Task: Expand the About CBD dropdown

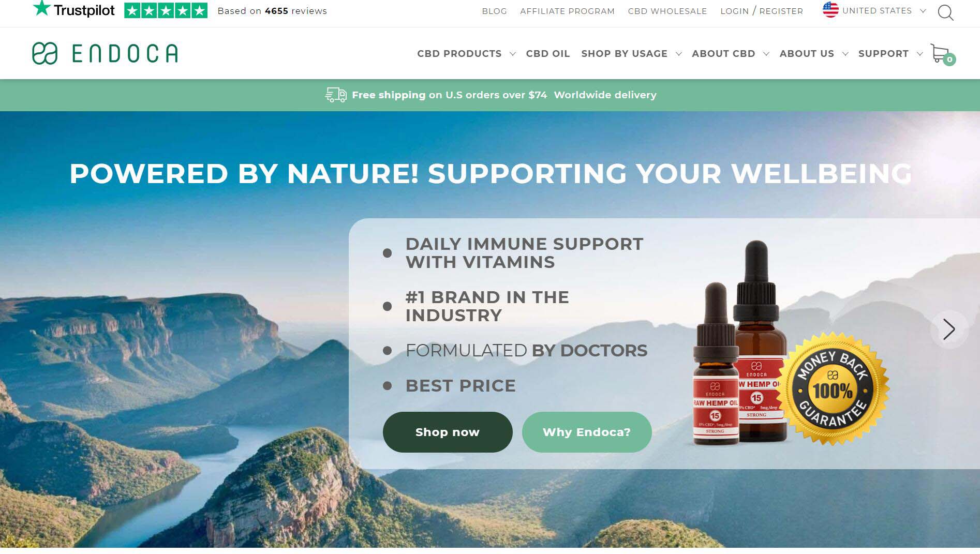Action: (x=730, y=54)
